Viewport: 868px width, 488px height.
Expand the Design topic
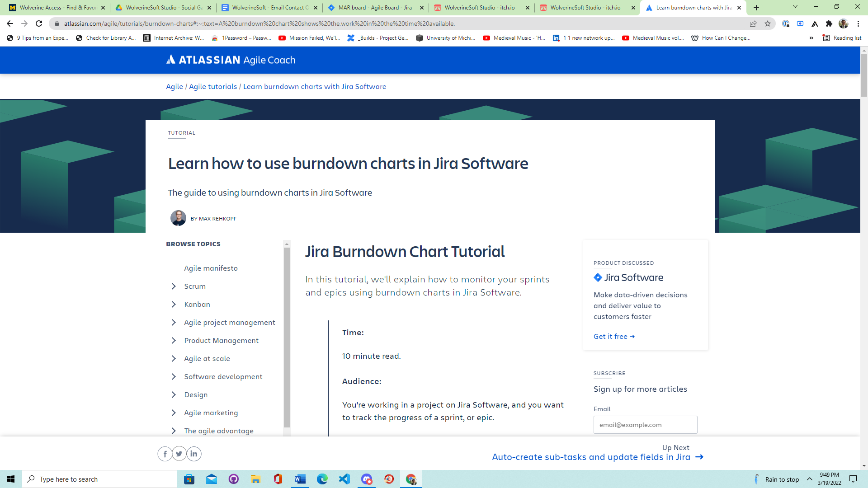click(174, 394)
